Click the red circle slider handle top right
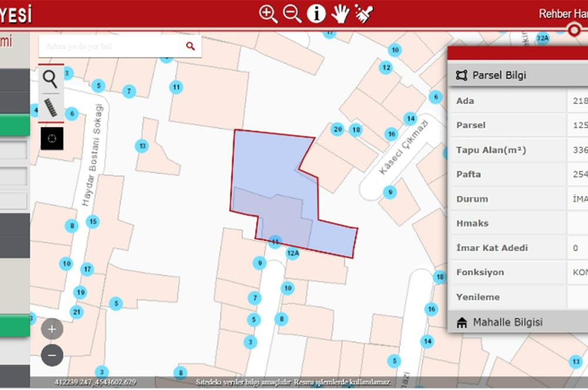This screenshot has height=390, width=588. (574, 29)
